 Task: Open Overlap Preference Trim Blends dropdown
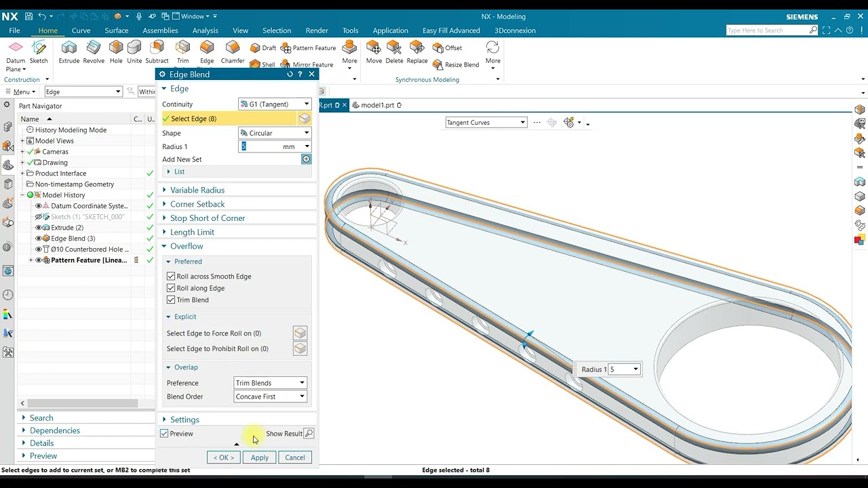point(270,383)
